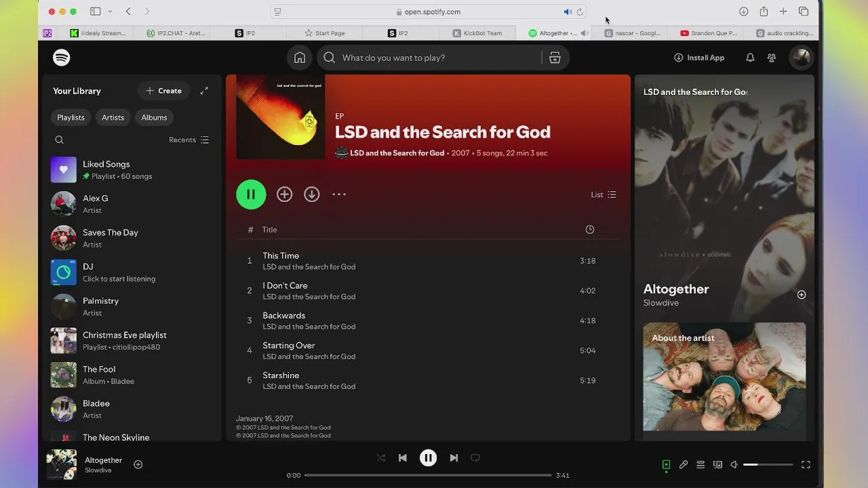Skip to next track

[x=454, y=458]
